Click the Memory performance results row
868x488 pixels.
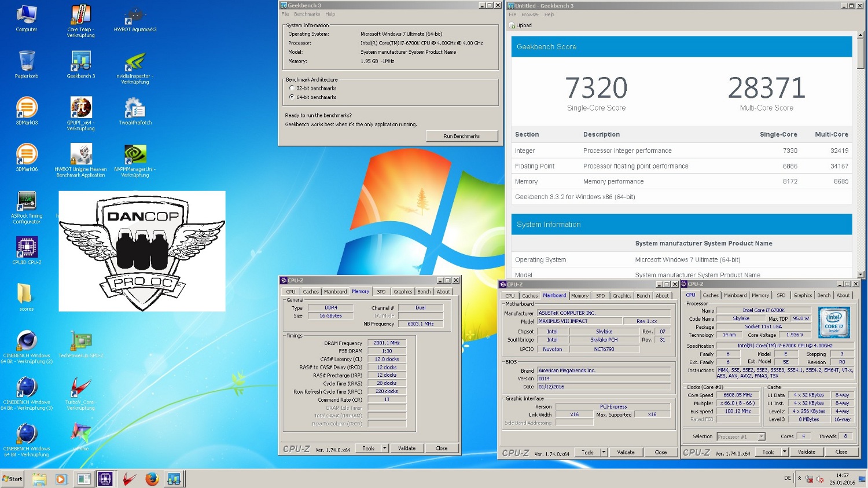tap(682, 181)
